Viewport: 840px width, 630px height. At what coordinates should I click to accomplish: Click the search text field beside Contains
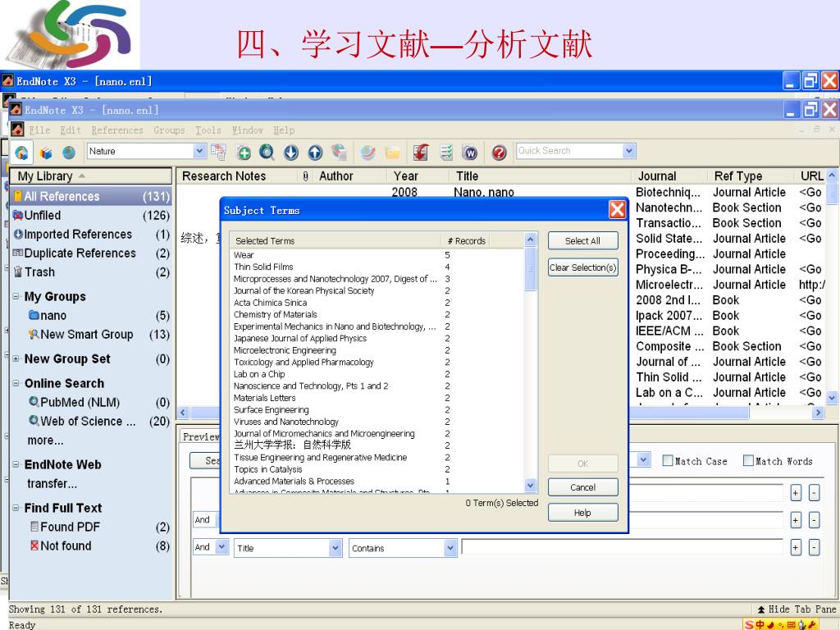tap(622, 547)
